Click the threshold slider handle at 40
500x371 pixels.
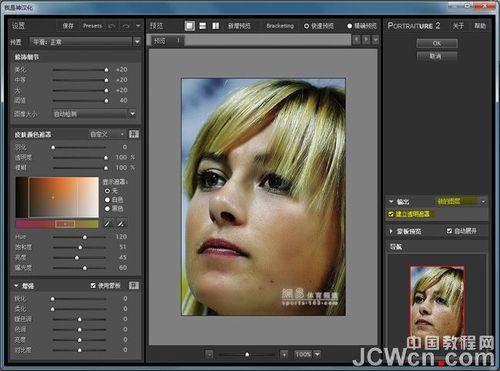click(x=106, y=100)
